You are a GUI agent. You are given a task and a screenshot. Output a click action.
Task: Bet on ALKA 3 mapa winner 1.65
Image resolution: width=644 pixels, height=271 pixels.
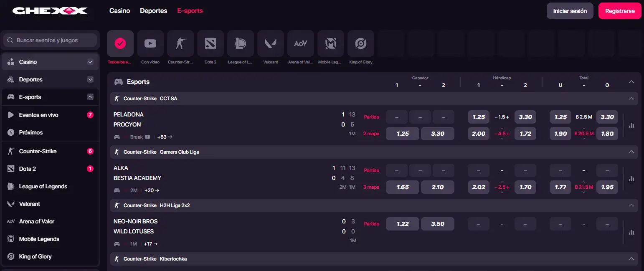click(403, 187)
